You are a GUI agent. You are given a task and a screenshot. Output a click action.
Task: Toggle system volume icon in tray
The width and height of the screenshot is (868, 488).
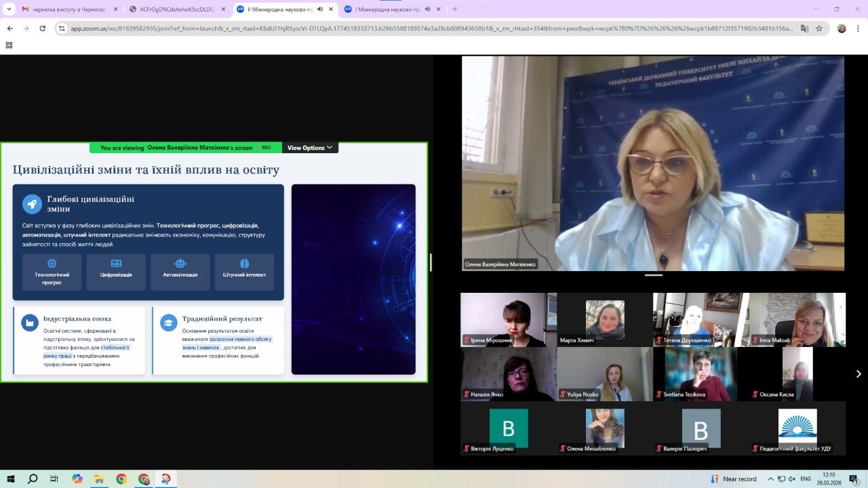[x=789, y=479]
